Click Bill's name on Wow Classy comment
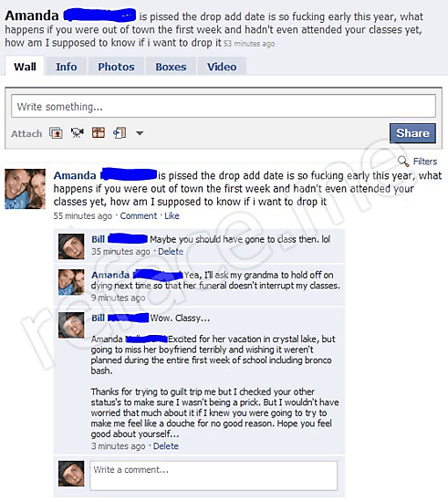Viewport: 448px width, 502px height. coord(98,318)
